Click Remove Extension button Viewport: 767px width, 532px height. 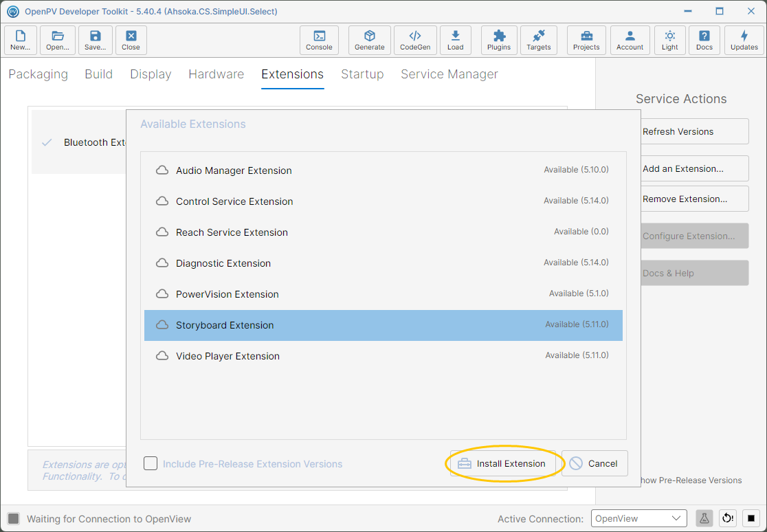(x=694, y=199)
